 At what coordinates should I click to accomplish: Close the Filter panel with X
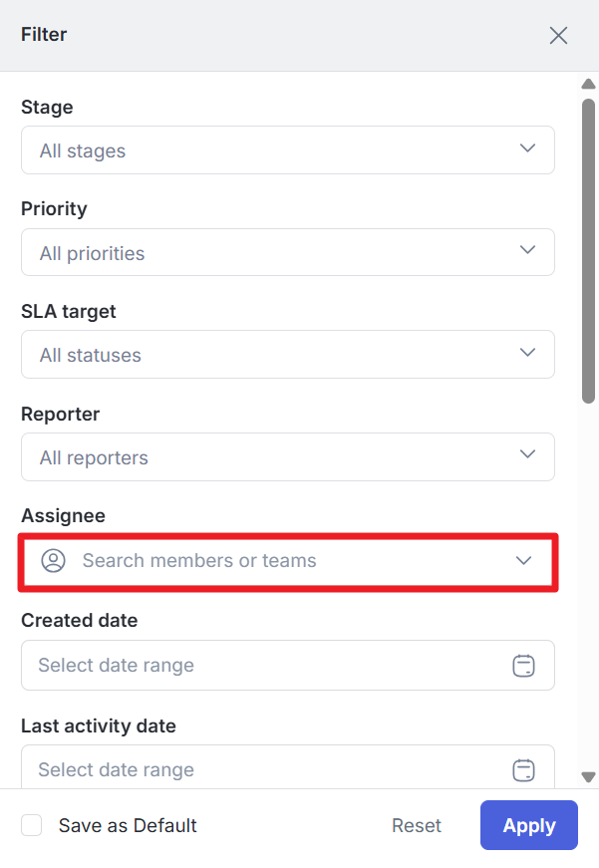coord(558,36)
